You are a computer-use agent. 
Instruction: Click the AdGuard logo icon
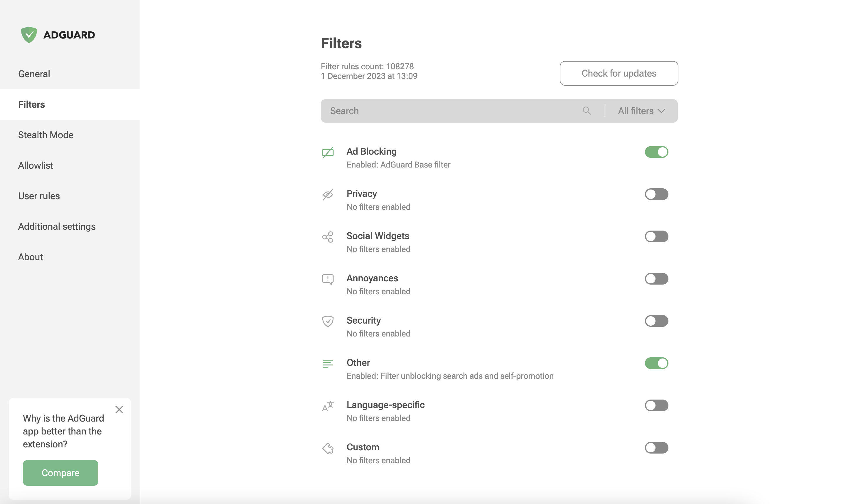point(29,34)
